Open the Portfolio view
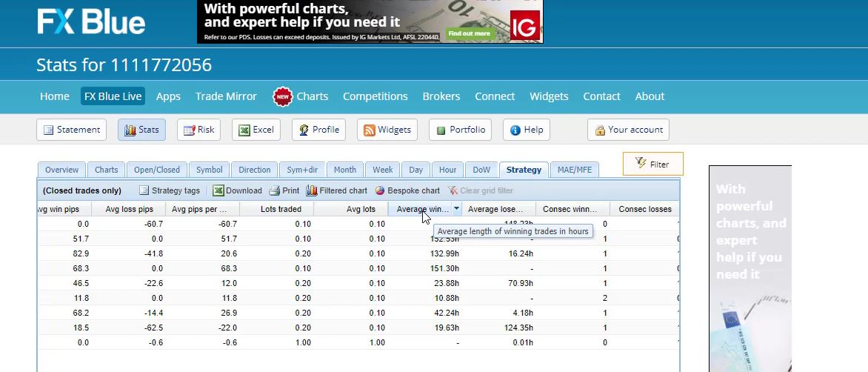868x372 pixels. 460,130
